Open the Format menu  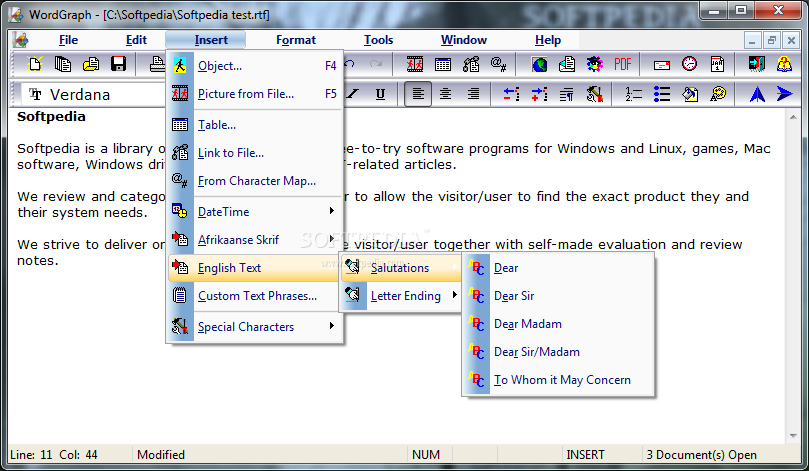tap(296, 40)
